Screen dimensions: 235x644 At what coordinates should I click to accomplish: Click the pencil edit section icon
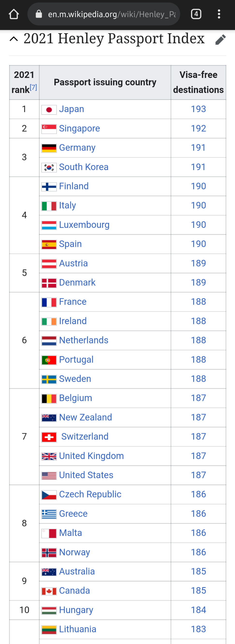coord(220,39)
